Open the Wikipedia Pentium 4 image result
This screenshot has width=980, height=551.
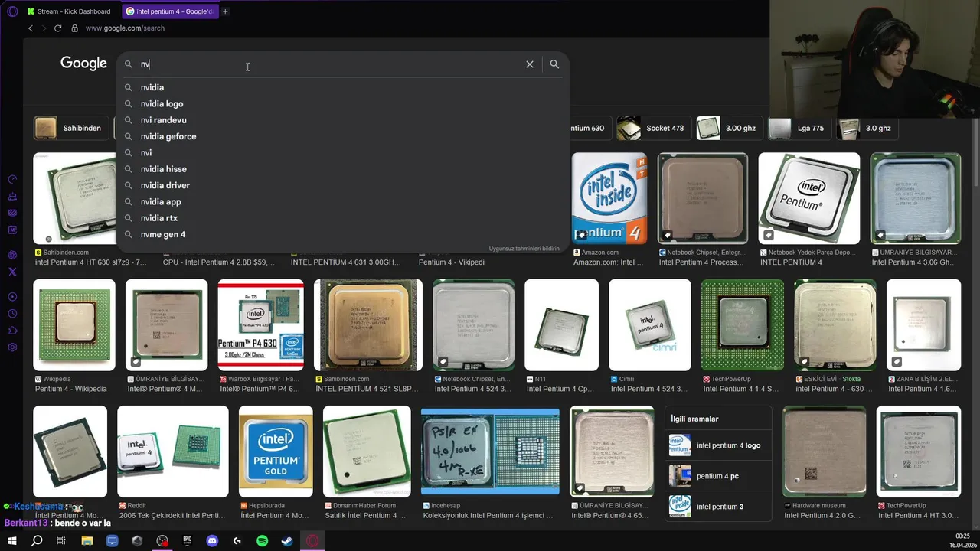point(74,325)
